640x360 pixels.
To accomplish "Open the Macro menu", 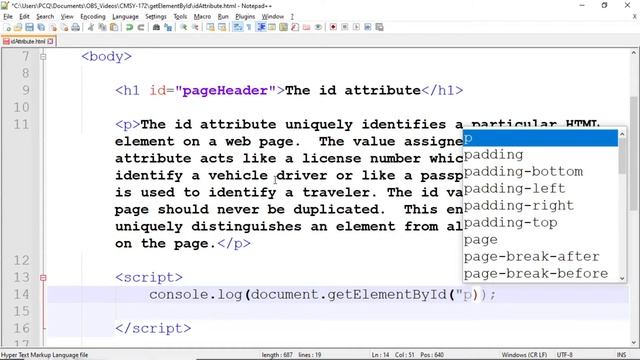I will (x=202, y=17).
